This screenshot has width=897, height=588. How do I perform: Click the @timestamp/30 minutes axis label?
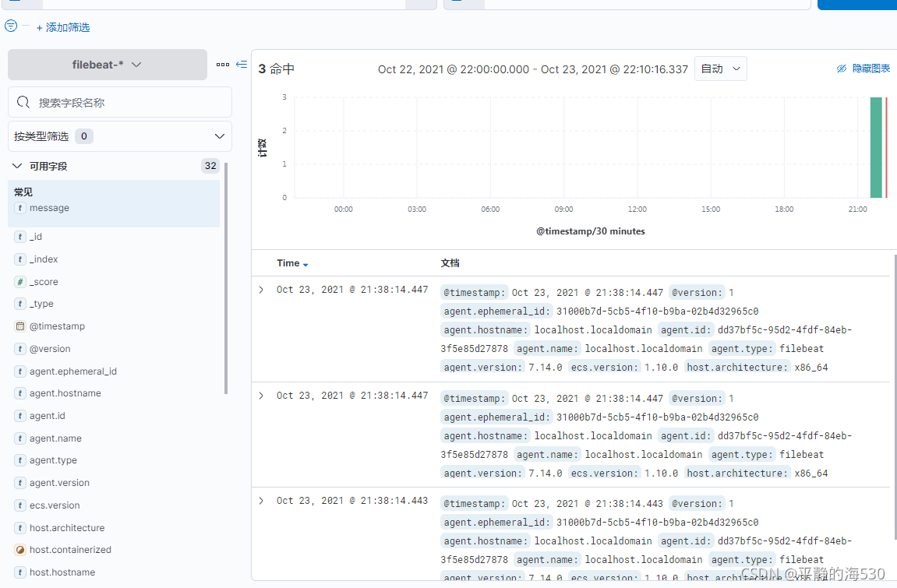tap(591, 231)
